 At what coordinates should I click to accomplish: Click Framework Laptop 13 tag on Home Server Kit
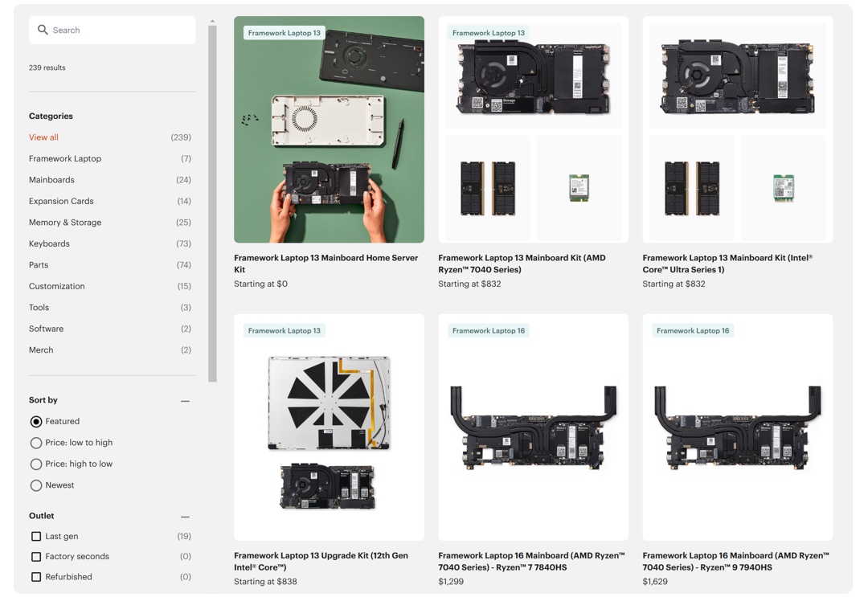pyautogui.click(x=284, y=33)
